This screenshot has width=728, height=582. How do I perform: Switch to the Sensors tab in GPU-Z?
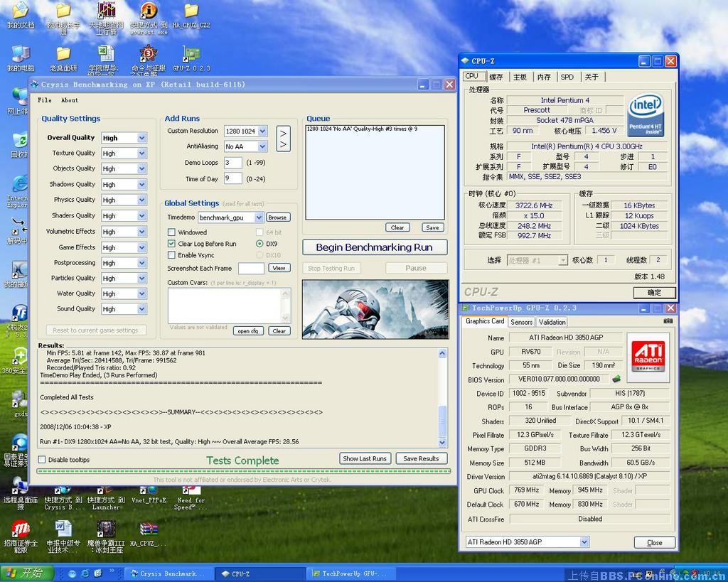521,322
